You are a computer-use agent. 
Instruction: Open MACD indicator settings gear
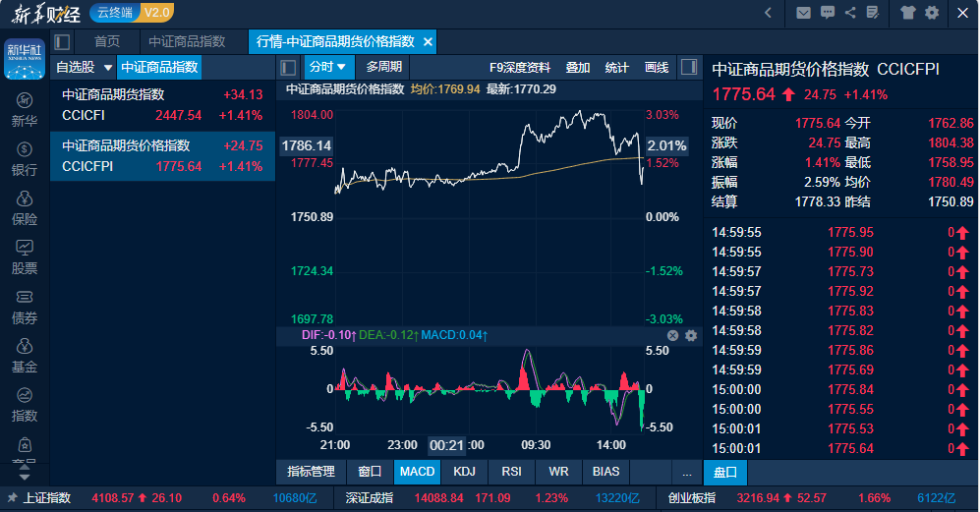pos(691,335)
